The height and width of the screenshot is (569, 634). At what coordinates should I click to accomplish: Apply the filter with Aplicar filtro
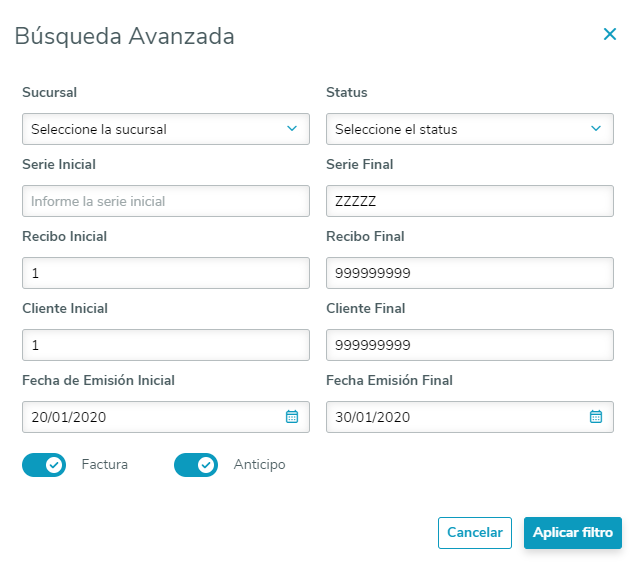pos(573,533)
